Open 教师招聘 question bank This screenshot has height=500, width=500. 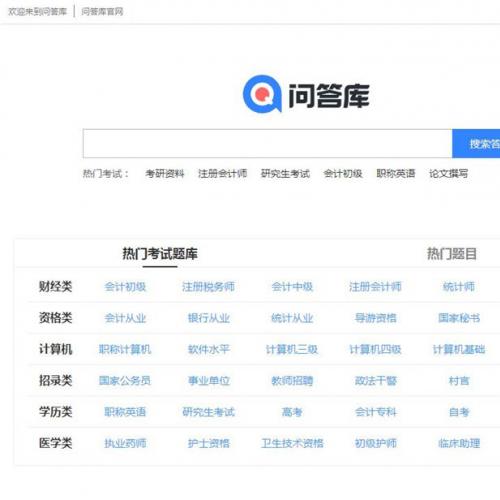click(292, 381)
